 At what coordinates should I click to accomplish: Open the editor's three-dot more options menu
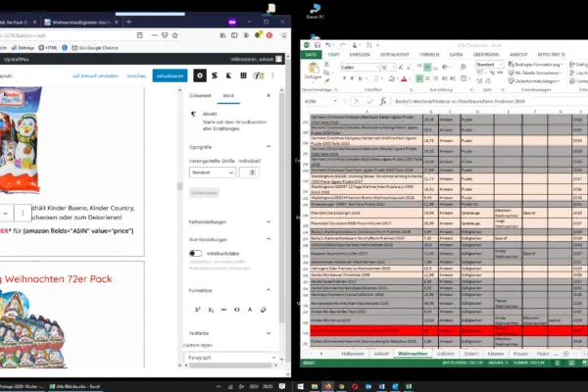pyautogui.click(x=272, y=75)
